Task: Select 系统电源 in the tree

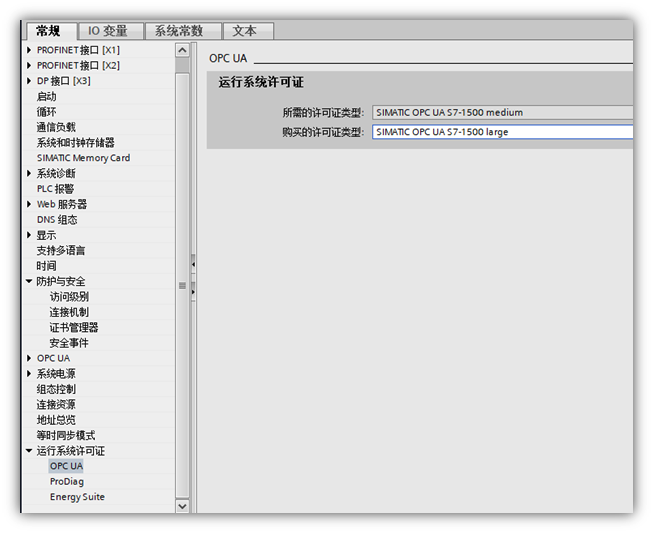Action: [56, 374]
